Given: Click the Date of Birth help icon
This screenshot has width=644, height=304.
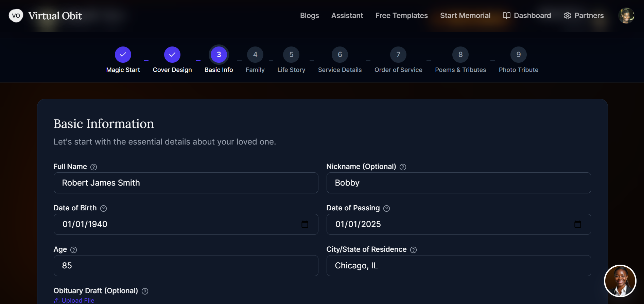Looking at the screenshot, I should tap(104, 208).
